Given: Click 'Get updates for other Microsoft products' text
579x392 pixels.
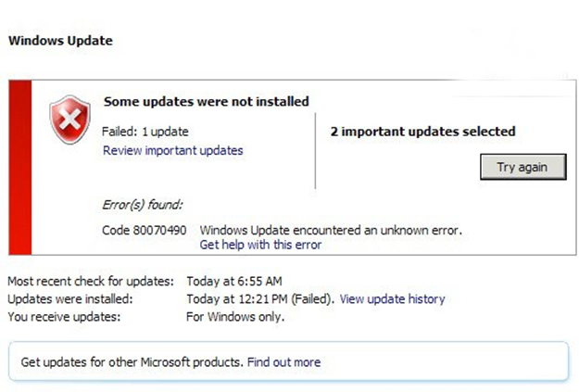Looking at the screenshot, I should click(132, 361).
